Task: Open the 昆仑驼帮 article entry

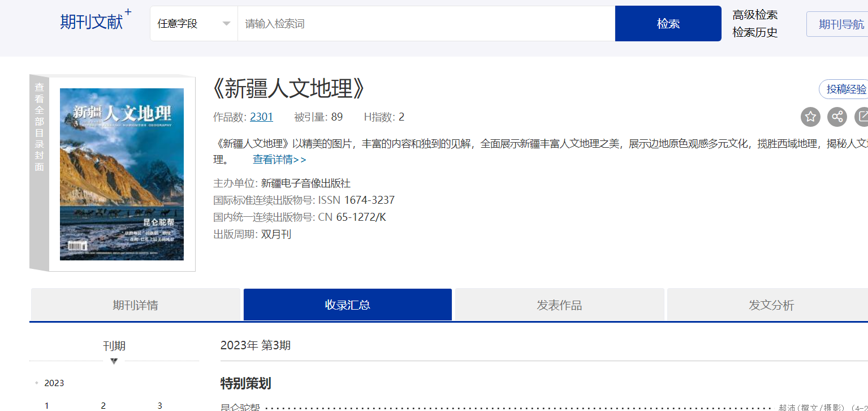Action: (240, 407)
